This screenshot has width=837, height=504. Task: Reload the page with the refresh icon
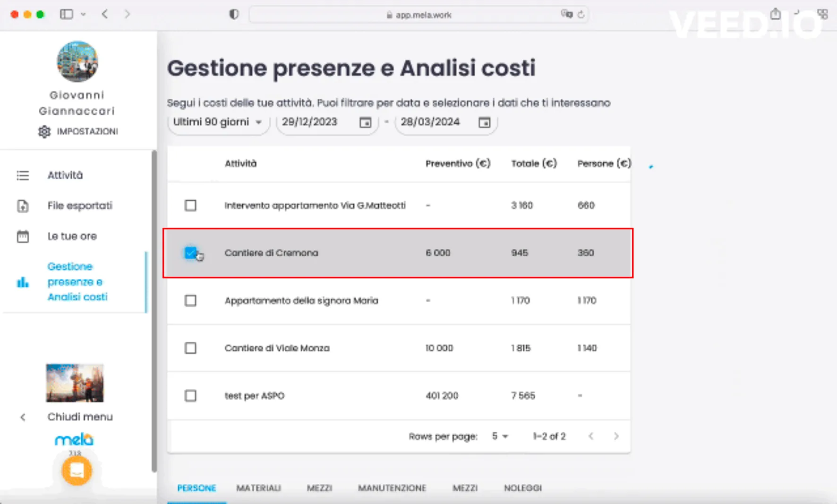(x=581, y=15)
